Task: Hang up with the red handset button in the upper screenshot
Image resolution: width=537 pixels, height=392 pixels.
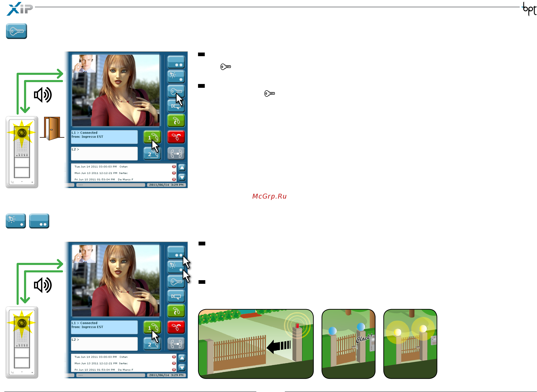Action: click(176, 137)
